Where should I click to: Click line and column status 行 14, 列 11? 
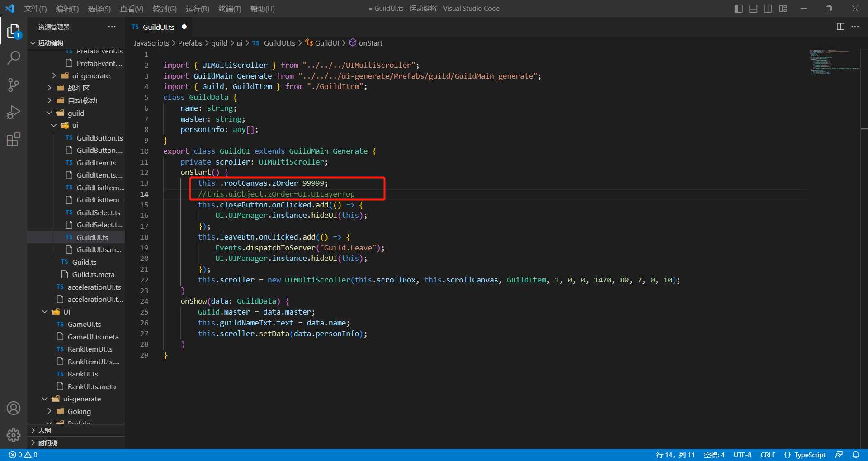click(x=675, y=455)
